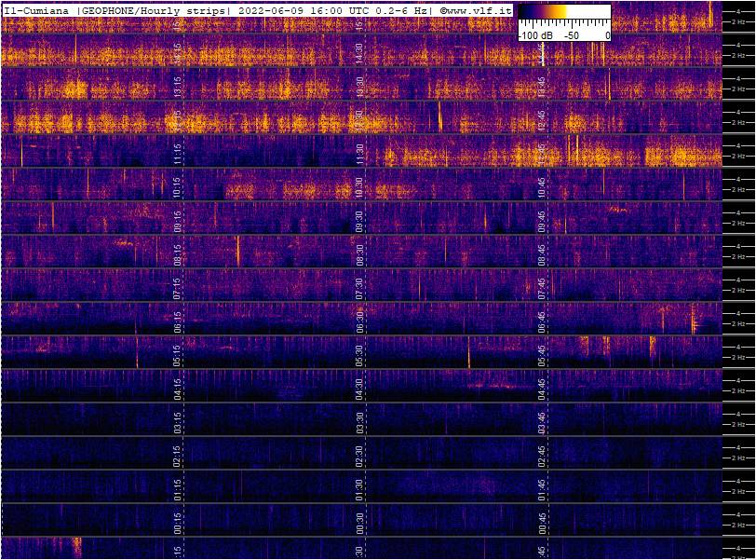Click the I1-Cumiana station name in the title
This screenshot has width=756, height=560.
click(x=37, y=9)
